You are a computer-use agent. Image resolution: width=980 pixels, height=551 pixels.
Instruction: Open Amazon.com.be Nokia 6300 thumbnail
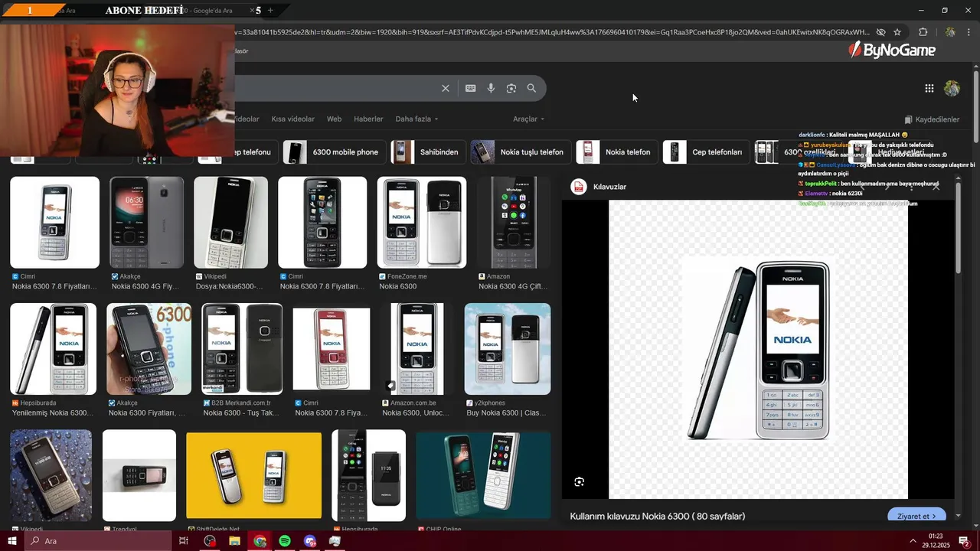(417, 349)
